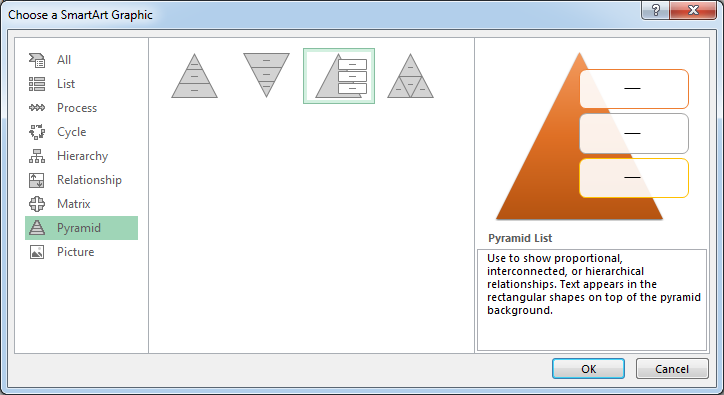Open the Process category icon

[x=37, y=108]
